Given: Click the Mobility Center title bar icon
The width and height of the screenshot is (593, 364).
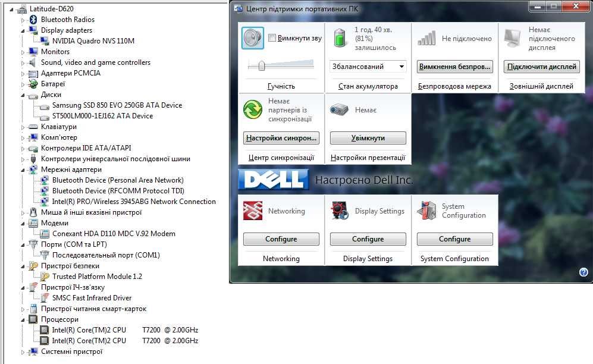Looking at the screenshot, I should coord(239,8).
